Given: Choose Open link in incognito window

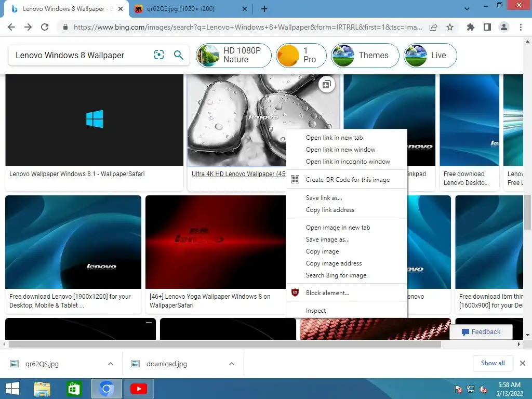Looking at the screenshot, I should coord(347,162).
